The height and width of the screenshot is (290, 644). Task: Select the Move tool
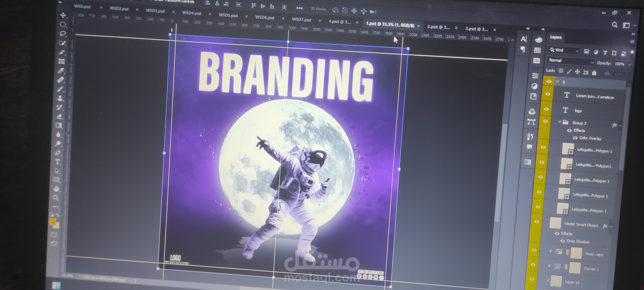63,15
